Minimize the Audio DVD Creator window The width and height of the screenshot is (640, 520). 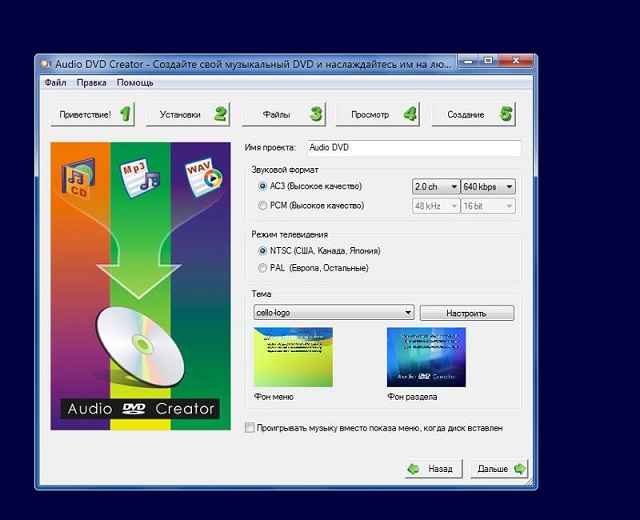click(468, 61)
